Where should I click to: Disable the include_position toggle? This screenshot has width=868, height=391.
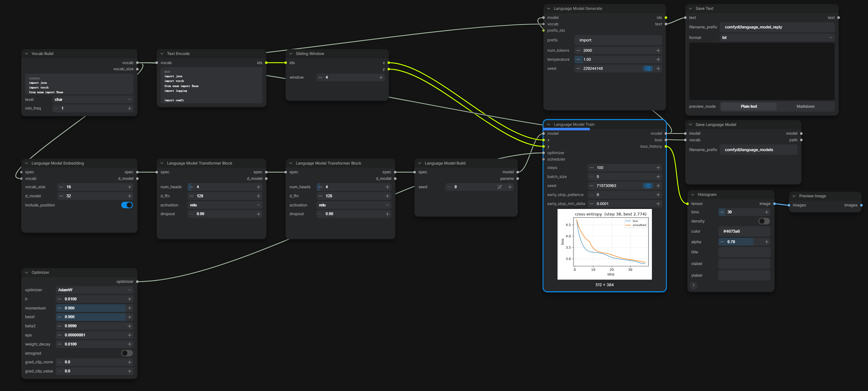tap(127, 205)
